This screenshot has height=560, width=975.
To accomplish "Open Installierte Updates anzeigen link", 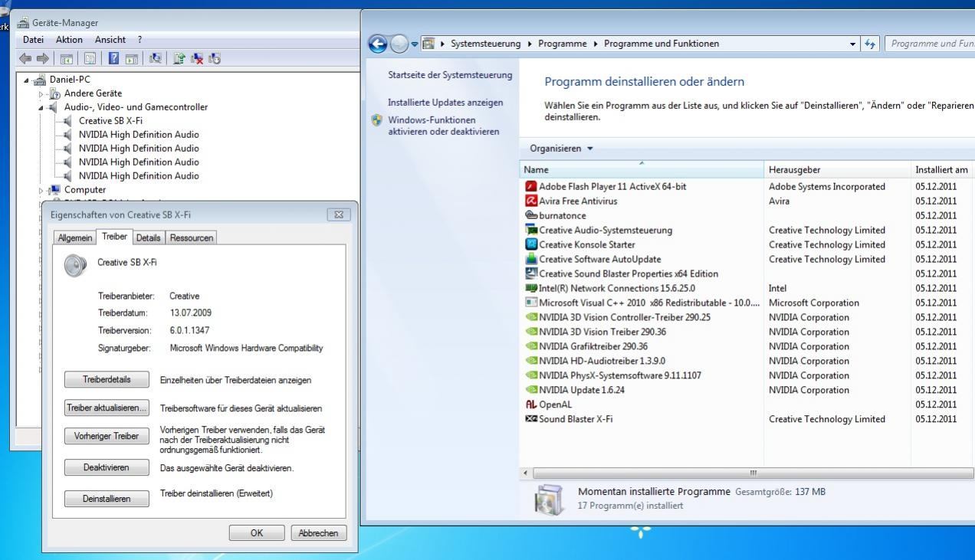I will pyautogui.click(x=445, y=103).
